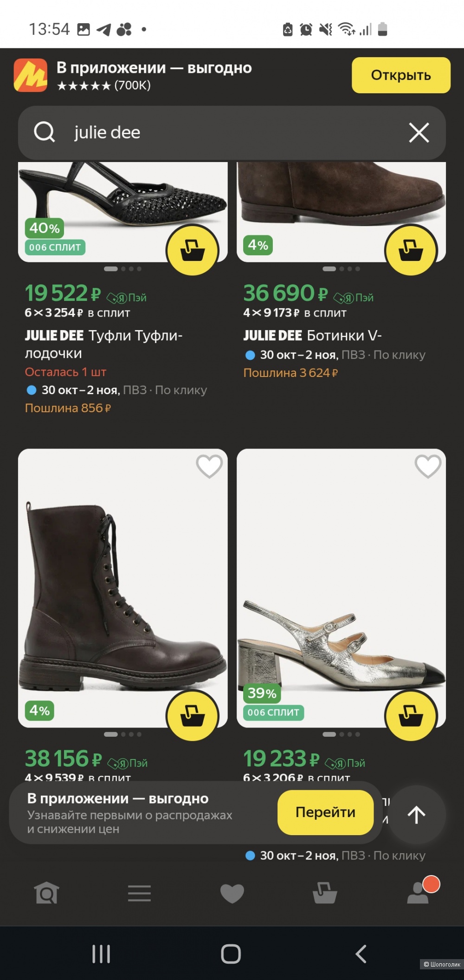Open the JULIE DEE Ботинки product title
Image resolution: width=464 pixels, height=980 pixels.
coord(312,336)
